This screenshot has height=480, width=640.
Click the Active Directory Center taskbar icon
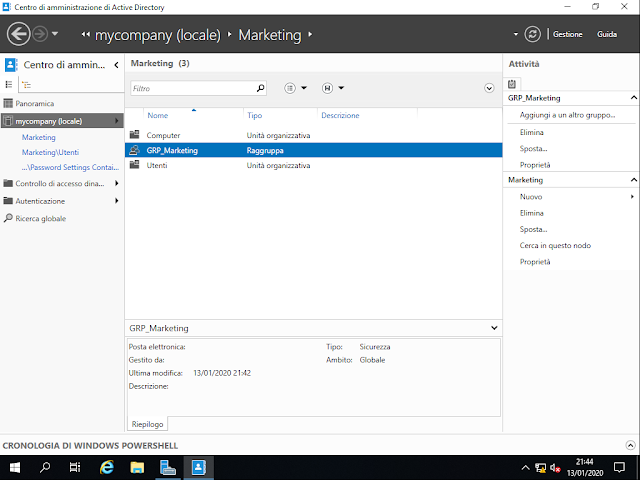point(198,467)
